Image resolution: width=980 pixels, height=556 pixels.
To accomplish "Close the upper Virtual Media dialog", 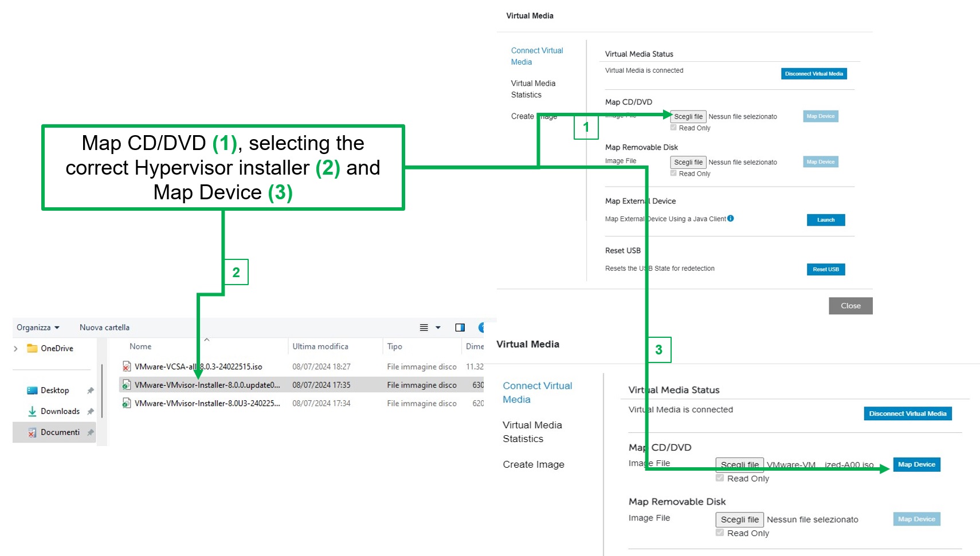I will click(850, 306).
